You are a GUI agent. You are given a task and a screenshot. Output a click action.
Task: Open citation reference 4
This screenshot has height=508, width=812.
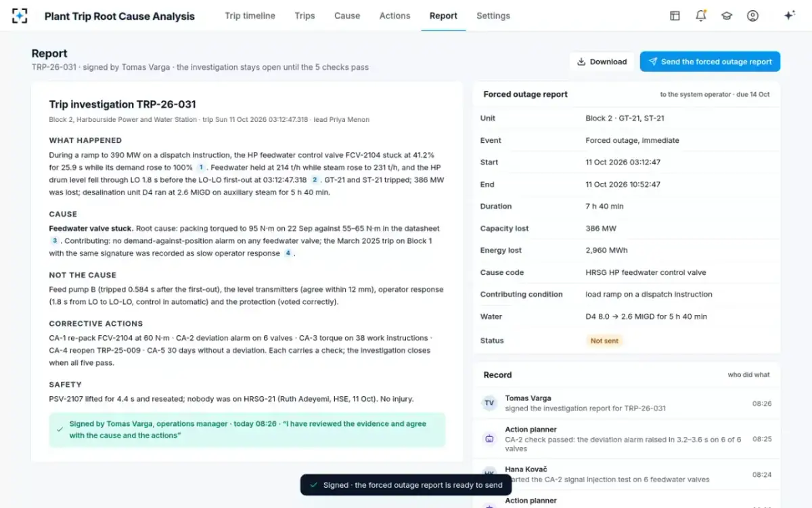pos(288,253)
